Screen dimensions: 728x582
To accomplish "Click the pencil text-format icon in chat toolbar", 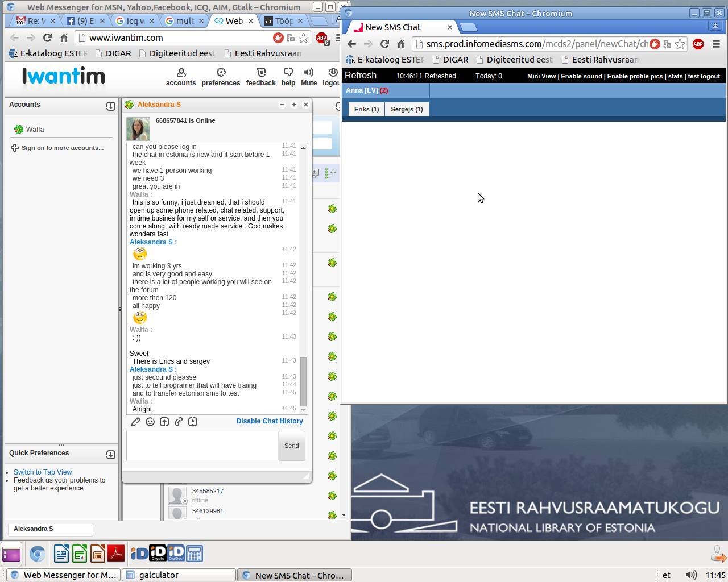I will pyautogui.click(x=135, y=422).
